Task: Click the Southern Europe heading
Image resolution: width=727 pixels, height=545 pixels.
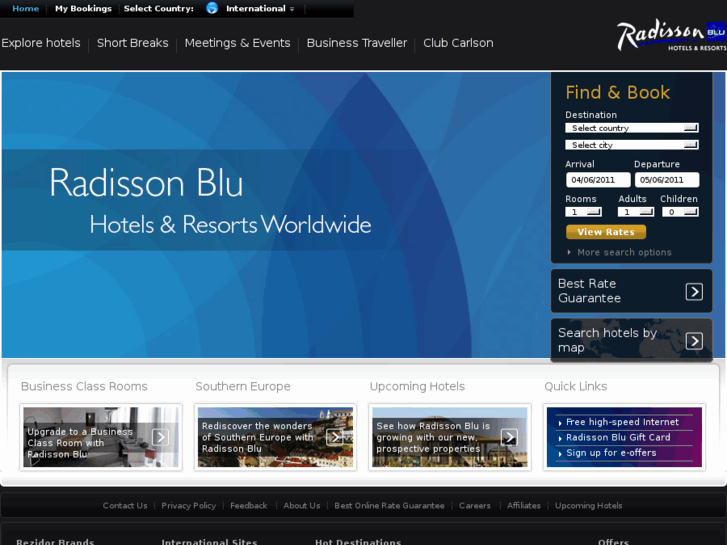Action: [x=243, y=386]
